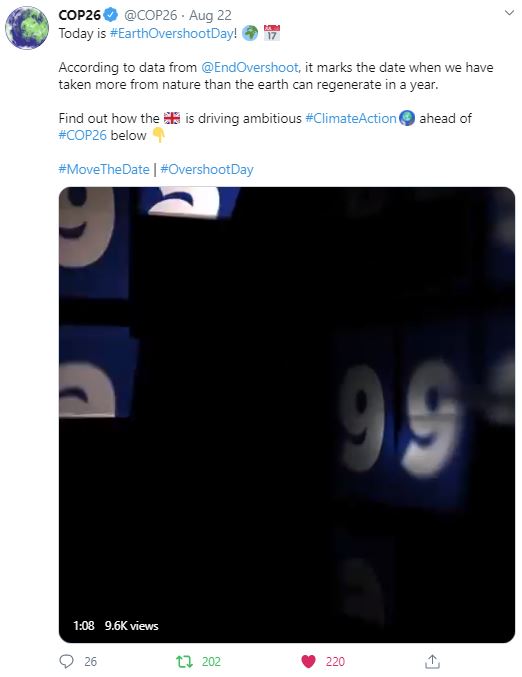Viewport: 522px width, 677px height.
Task: Click the 1:08 video duration label
Action: coord(83,626)
